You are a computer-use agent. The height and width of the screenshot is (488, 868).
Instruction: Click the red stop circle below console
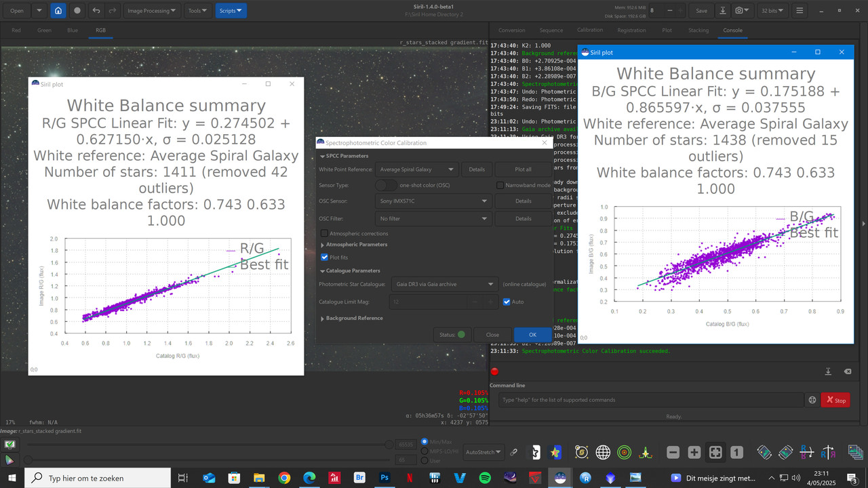click(x=494, y=371)
